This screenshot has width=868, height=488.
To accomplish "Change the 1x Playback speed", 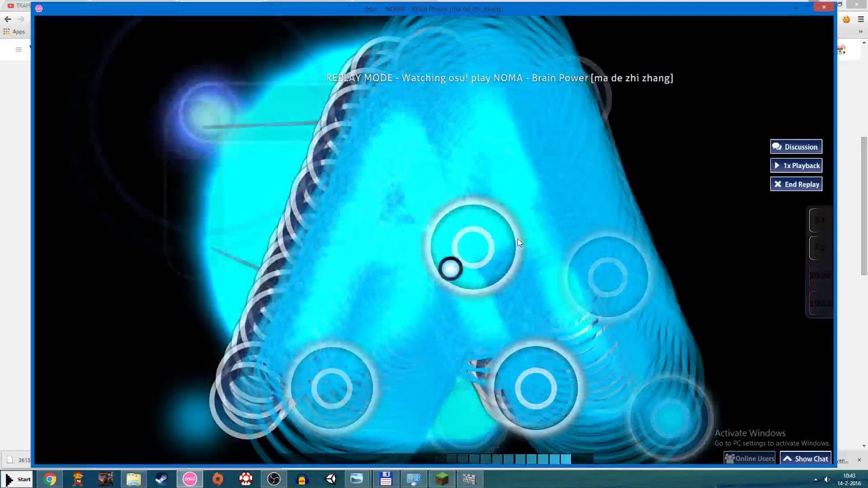I will pos(796,165).
